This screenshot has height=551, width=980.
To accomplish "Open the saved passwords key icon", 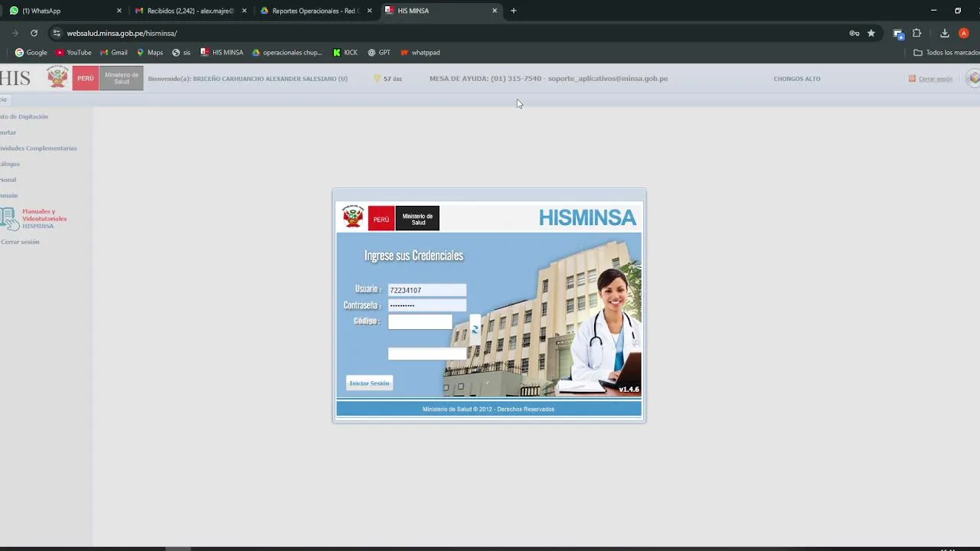I will pyautogui.click(x=854, y=33).
